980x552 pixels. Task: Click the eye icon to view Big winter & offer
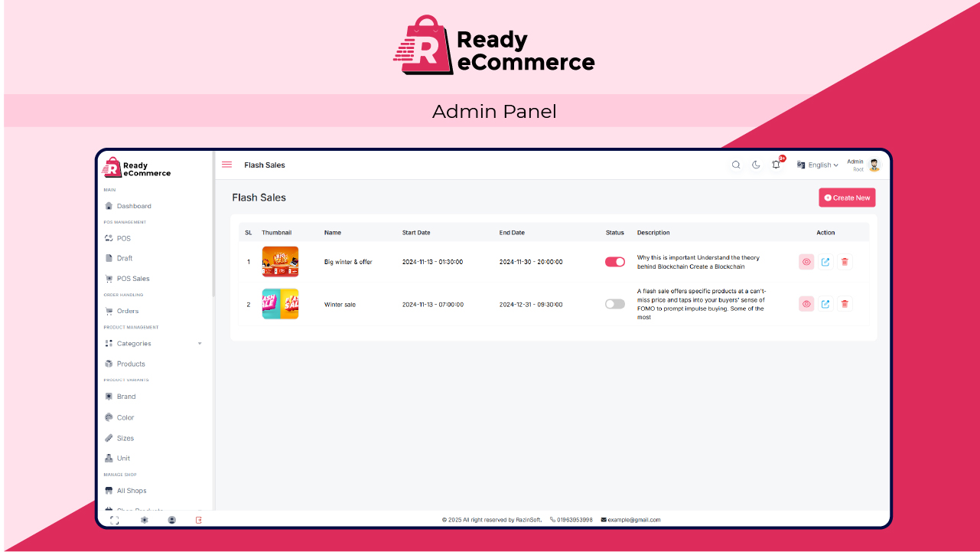click(x=806, y=261)
